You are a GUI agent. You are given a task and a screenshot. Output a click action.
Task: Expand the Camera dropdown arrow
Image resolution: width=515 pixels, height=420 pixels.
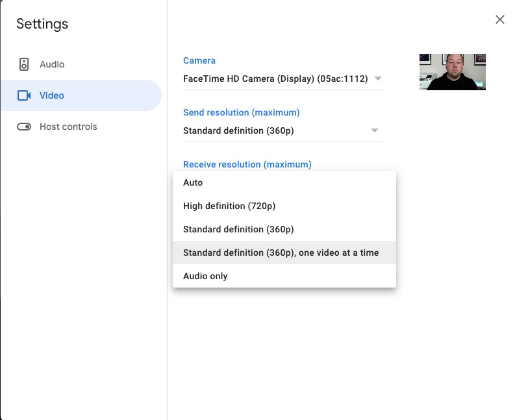[x=378, y=79]
